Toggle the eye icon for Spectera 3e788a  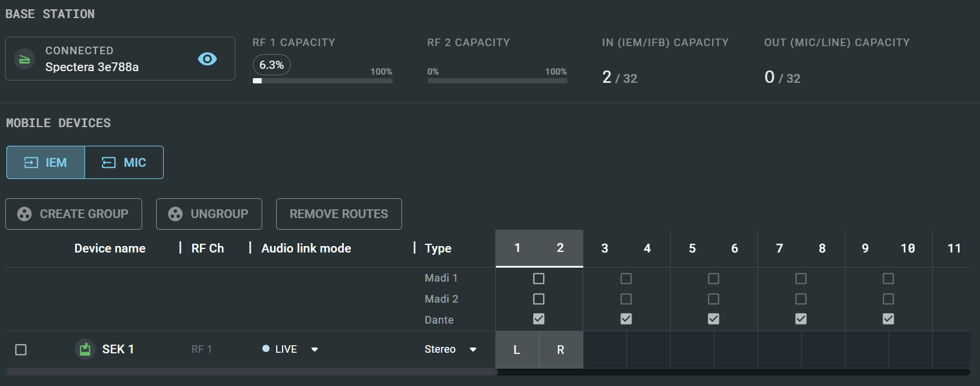click(207, 59)
